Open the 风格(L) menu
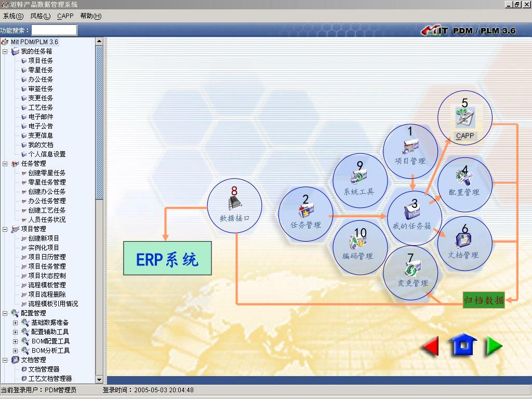 tap(41, 16)
